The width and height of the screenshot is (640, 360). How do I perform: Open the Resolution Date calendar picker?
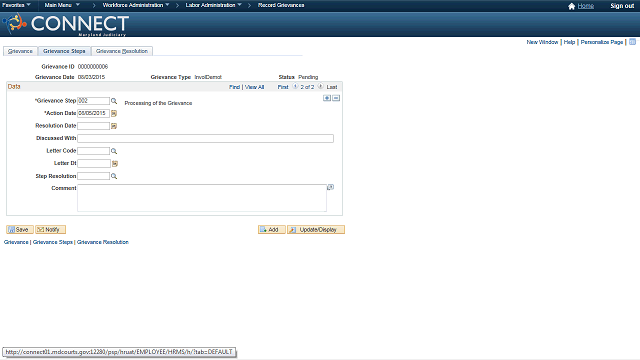114,126
